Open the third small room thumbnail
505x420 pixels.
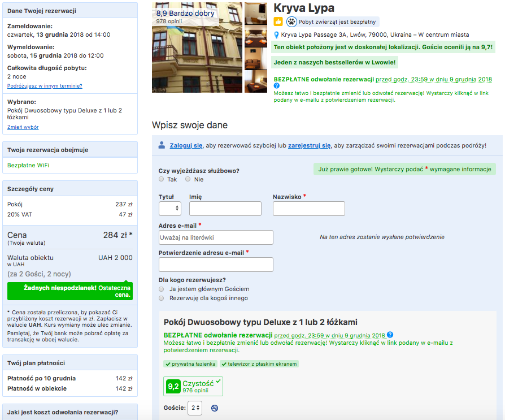(256, 59)
